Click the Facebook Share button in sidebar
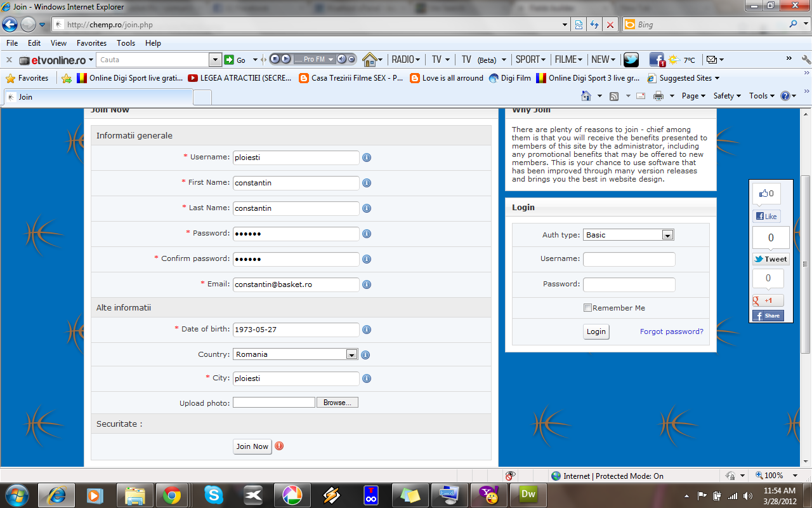Image resolution: width=812 pixels, height=508 pixels. [768, 316]
